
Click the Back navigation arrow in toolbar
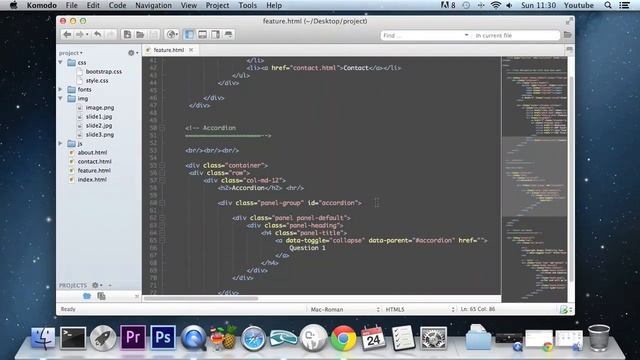coord(67,35)
